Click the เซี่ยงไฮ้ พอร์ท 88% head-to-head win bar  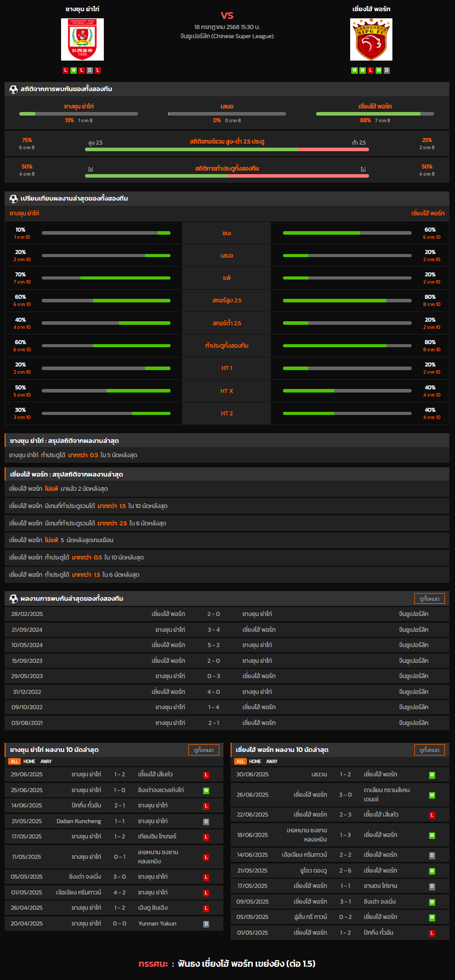coord(375,114)
